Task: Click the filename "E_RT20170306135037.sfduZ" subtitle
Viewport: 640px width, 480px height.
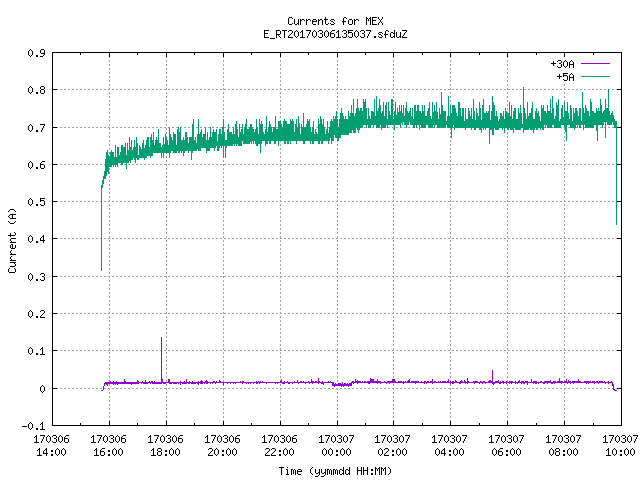Action: pyautogui.click(x=335, y=34)
